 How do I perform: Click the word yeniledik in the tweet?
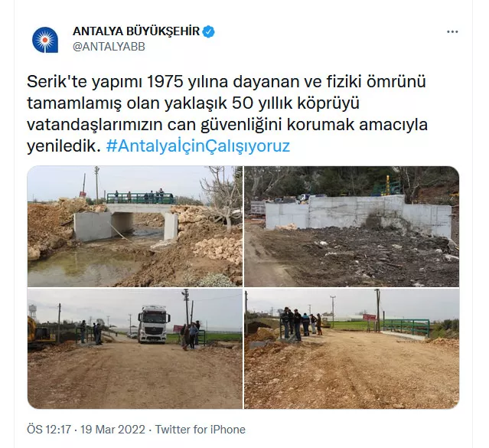tap(64, 146)
